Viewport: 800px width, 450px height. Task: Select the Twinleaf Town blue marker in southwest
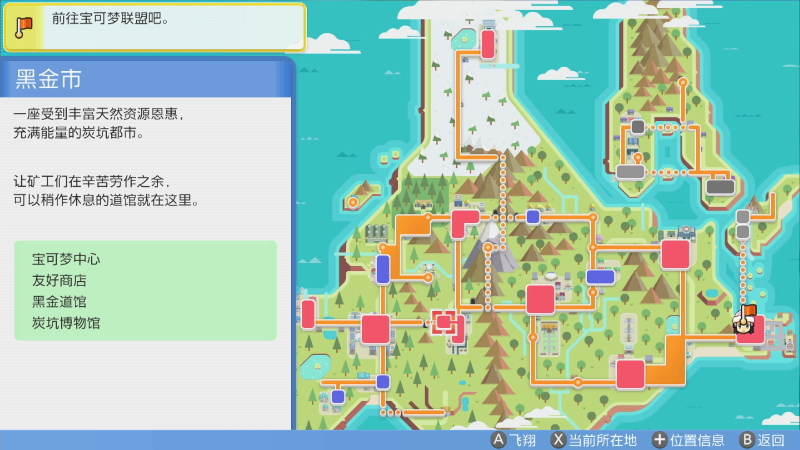(x=338, y=396)
